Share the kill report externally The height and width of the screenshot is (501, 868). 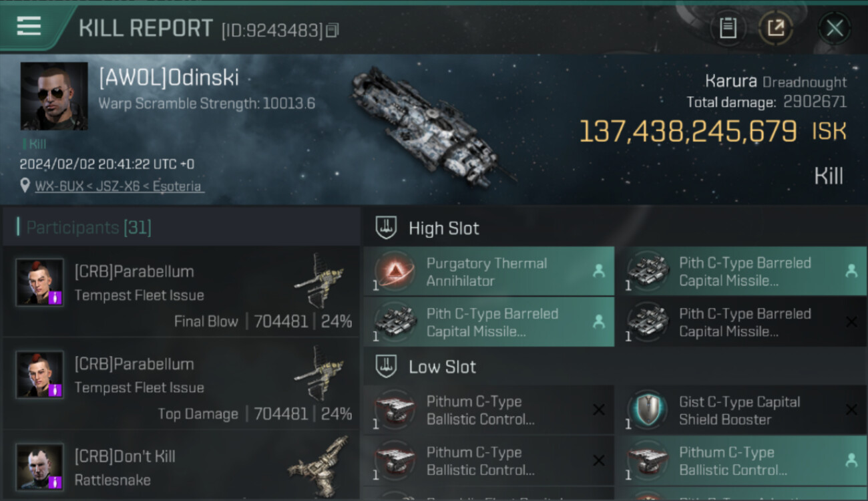coord(775,28)
